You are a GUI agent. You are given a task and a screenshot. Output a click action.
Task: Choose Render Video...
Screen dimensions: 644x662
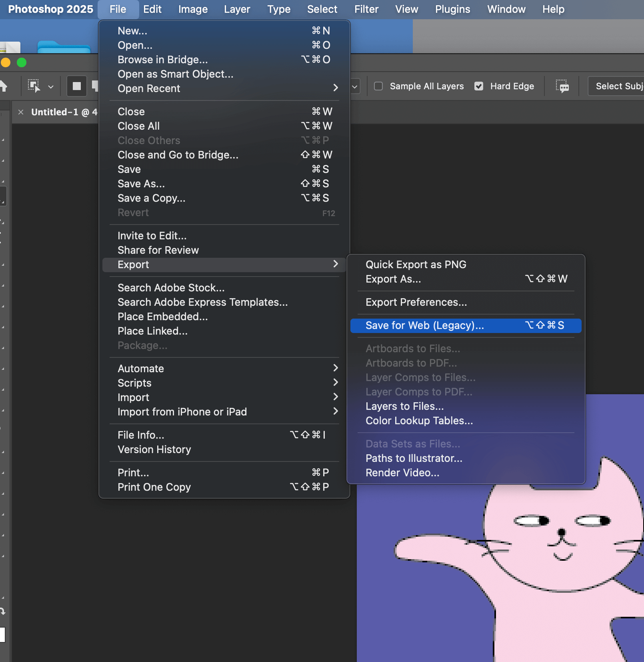(x=466, y=473)
